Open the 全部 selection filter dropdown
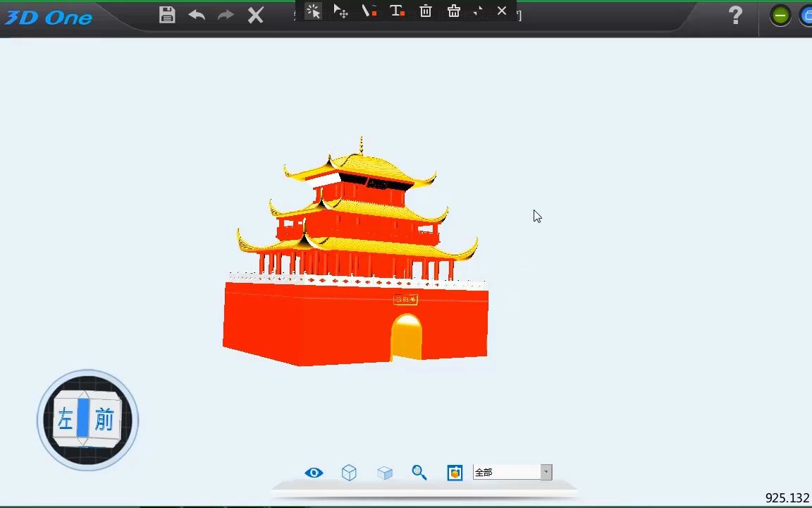Image resolution: width=812 pixels, height=508 pixels. pyautogui.click(x=546, y=472)
